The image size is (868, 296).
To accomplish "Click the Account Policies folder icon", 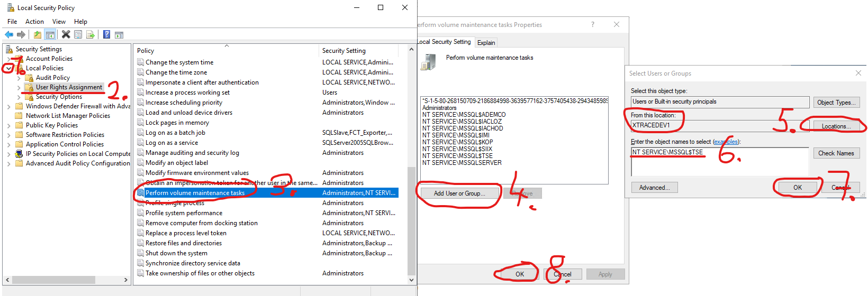I will click(20, 59).
